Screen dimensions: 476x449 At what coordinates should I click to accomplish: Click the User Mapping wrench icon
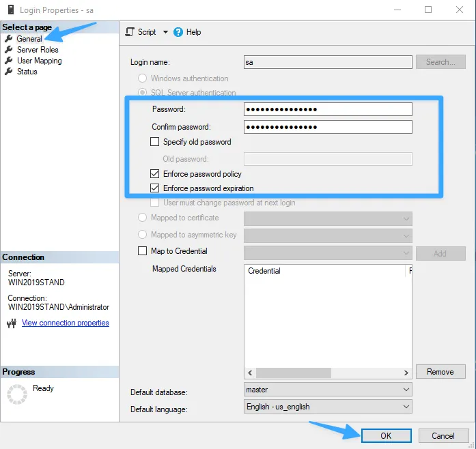click(x=9, y=61)
